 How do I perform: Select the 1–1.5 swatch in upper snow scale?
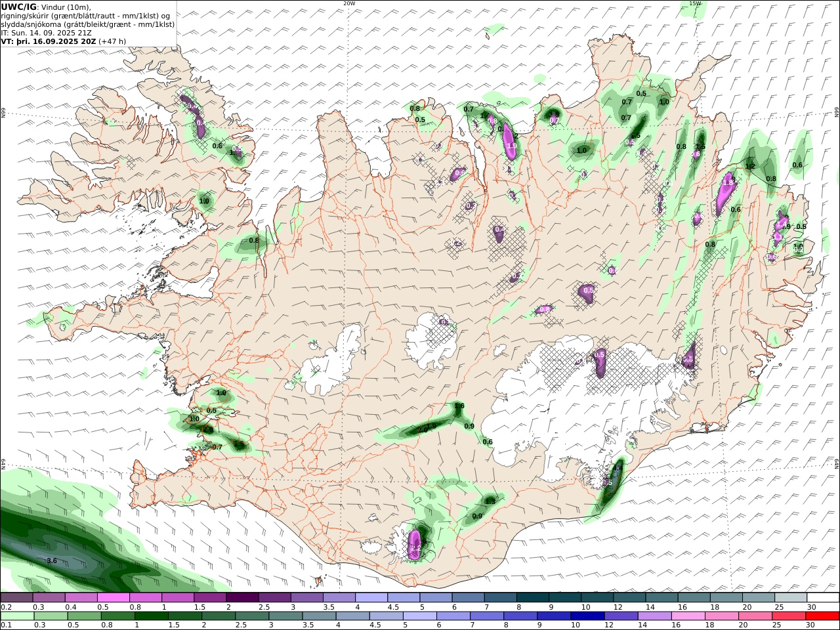pyautogui.click(x=178, y=598)
